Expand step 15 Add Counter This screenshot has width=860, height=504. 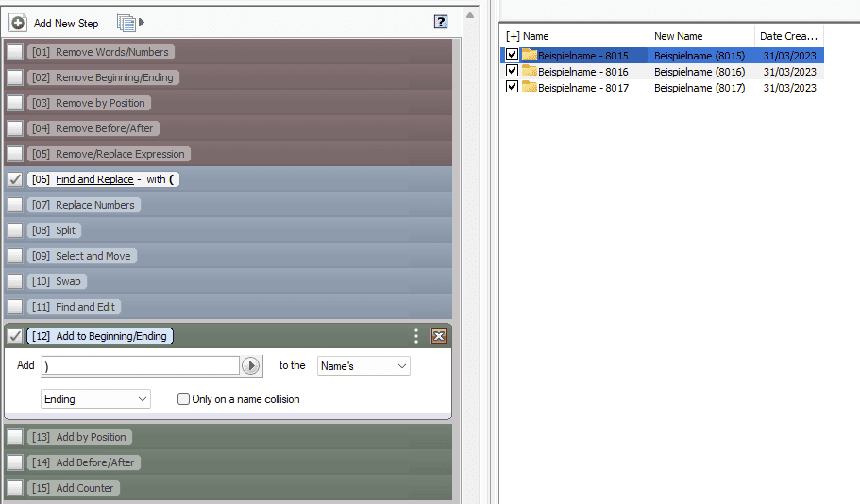pyautogui.click(x=74, y=488)
